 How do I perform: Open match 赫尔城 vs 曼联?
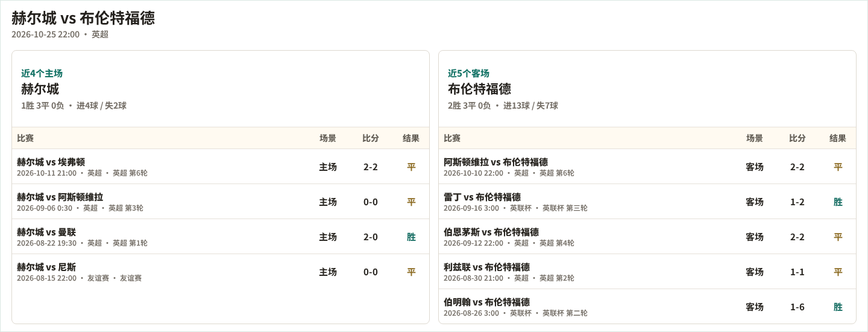[46, 232]
